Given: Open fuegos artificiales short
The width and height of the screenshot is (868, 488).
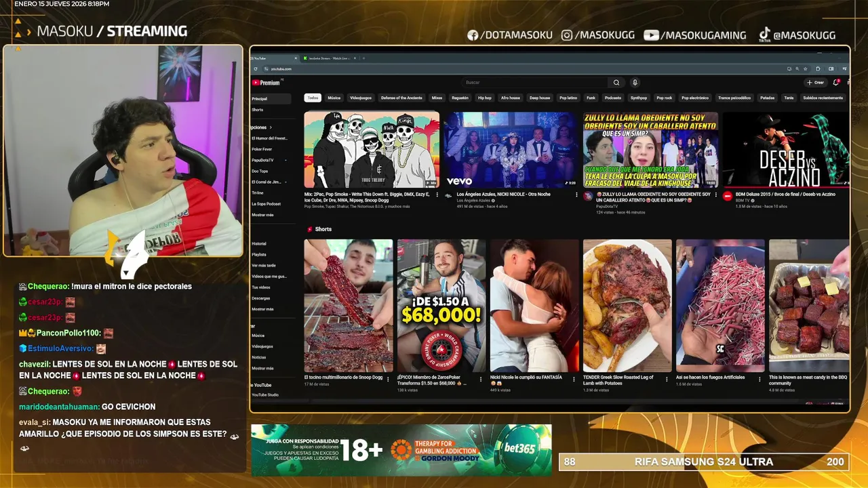Looking at the screenshot, I should [720, 306].
